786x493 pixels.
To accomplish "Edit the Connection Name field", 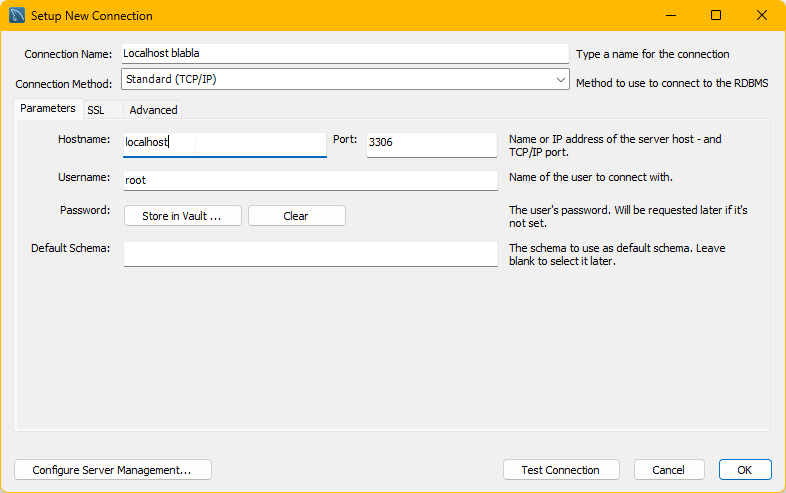I will pyautogui.click(x=345, y=53).
